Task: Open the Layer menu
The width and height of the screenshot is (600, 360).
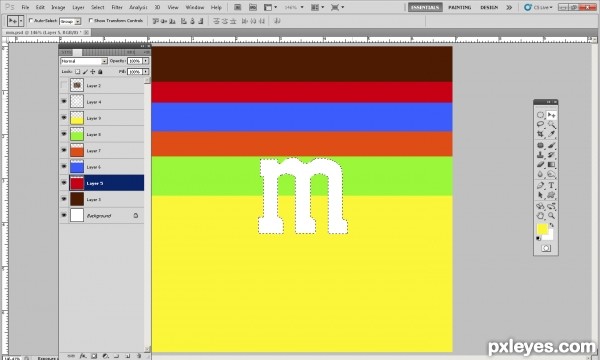Action: point(78,7)
